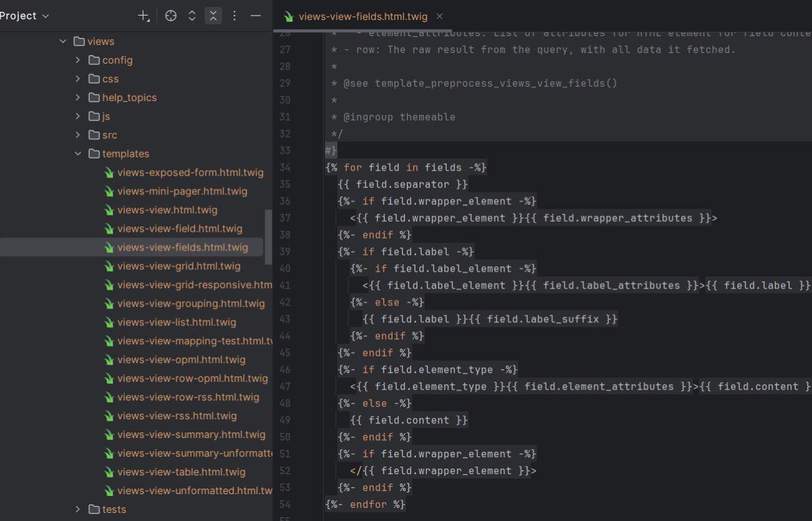
Task: Open views-view-mapping-test file
Action: [x=194, y=341]
